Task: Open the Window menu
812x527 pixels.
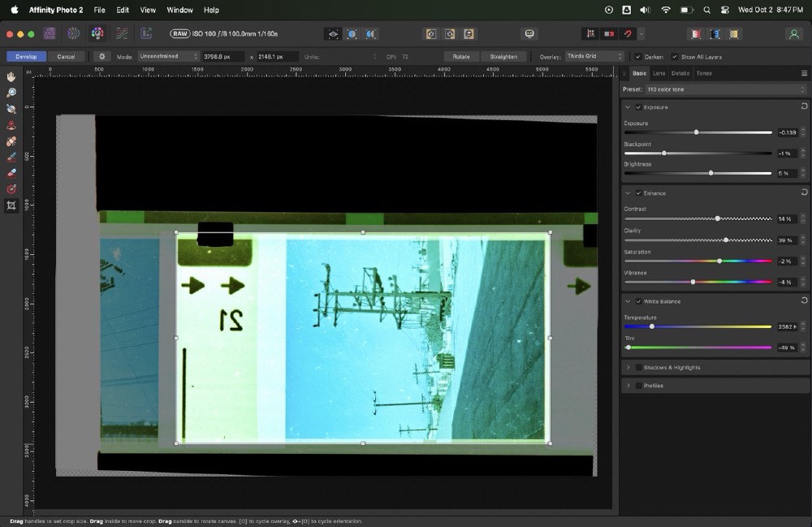Action: [x=179, y=10]
